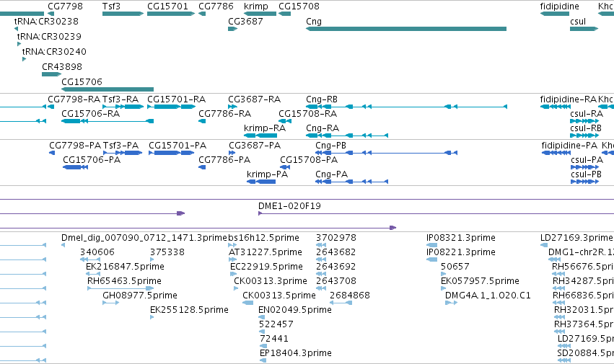Select the DME1-020F19 clone label

(289, 206)
